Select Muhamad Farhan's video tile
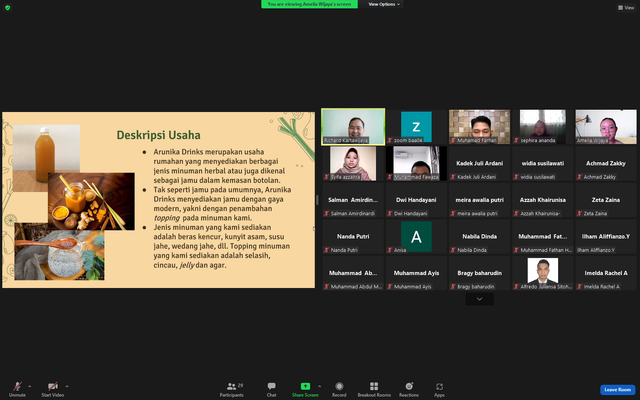 479,127
